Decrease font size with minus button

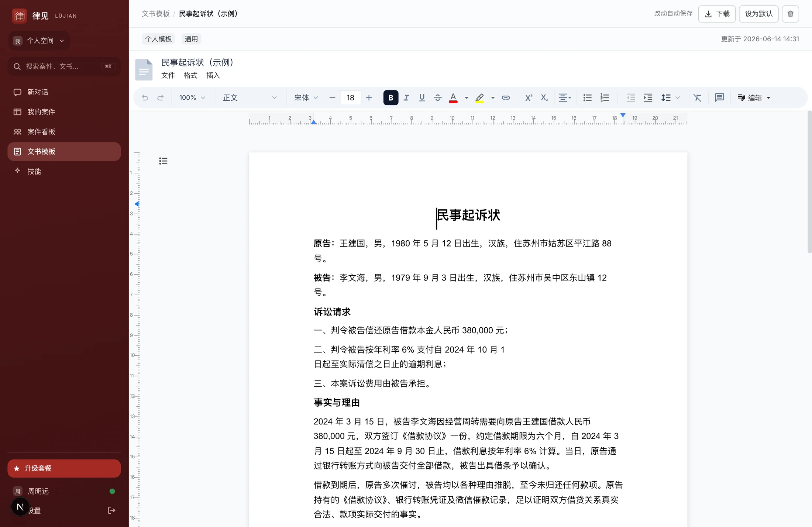pyautogui.click(x=332, y=98)
